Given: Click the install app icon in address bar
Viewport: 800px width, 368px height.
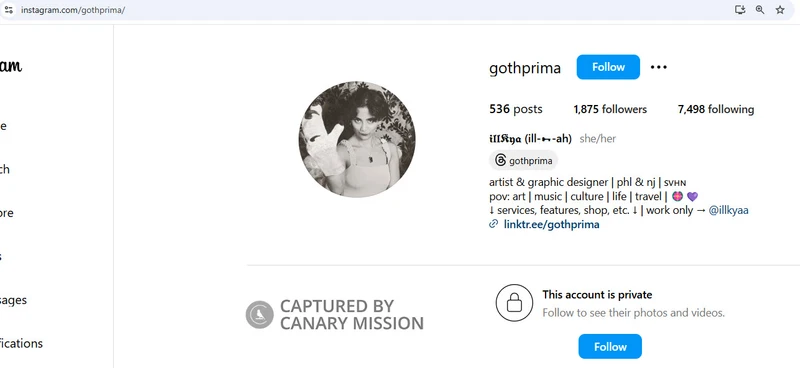Looking at the screenshot, I should [740, 10].
